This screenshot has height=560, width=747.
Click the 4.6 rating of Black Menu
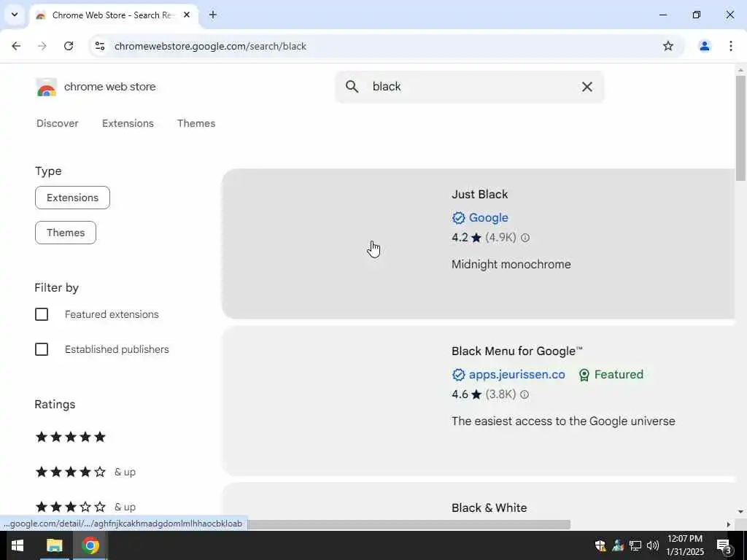coord(460,394)
